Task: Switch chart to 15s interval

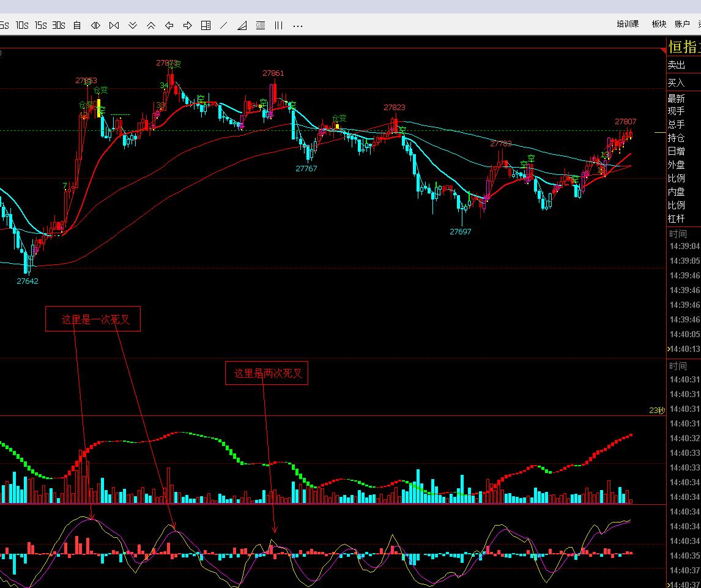Action: 40,25
